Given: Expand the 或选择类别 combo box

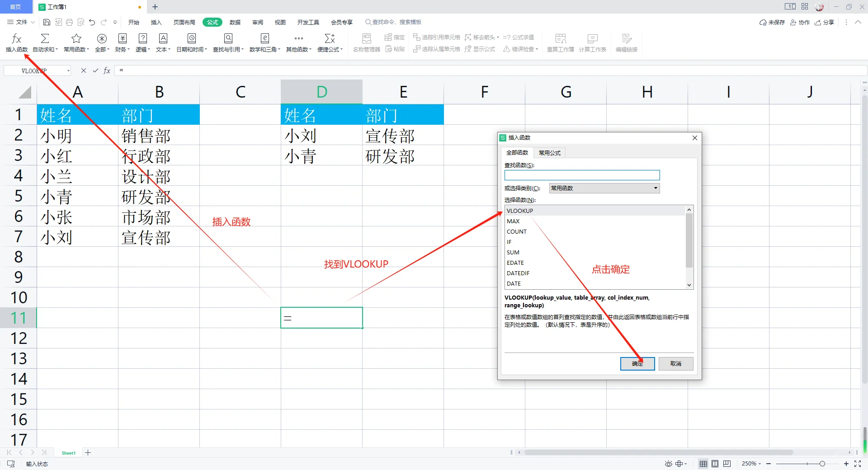Looking at the screenshot, I should click(656, 188).
